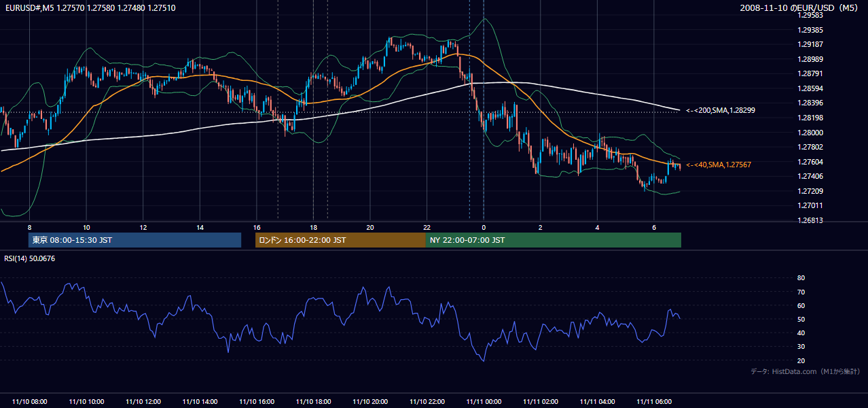Click the RSI 80 level label

pos(801,278)
